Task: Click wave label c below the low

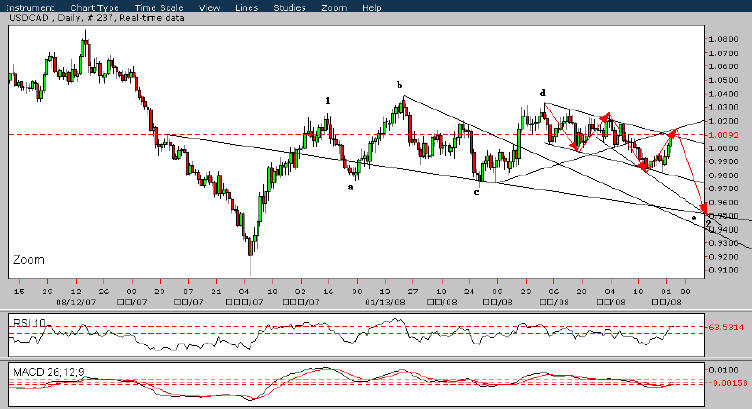Action: 476,192
